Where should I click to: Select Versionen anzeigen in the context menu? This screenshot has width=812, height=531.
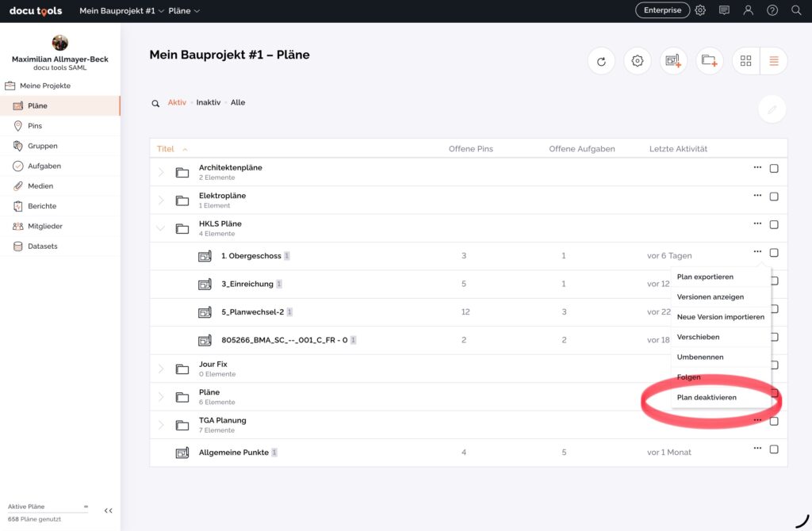[x=710, y=296]
